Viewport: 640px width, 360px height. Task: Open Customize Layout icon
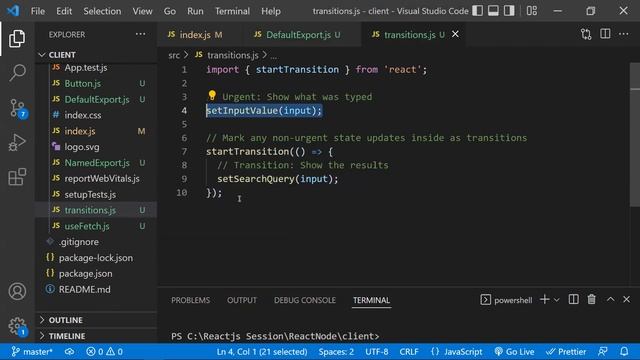point(532,11)
